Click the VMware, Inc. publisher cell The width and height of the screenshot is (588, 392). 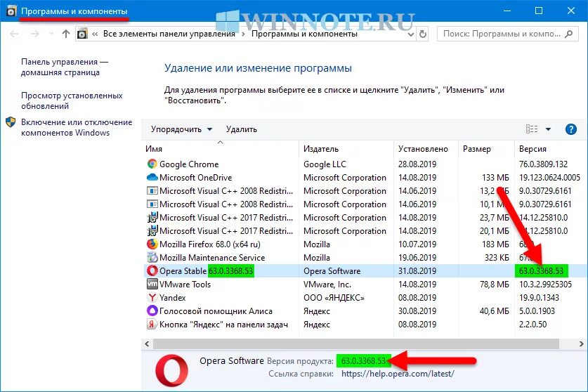pyautogui.click(x=327, y=285)
